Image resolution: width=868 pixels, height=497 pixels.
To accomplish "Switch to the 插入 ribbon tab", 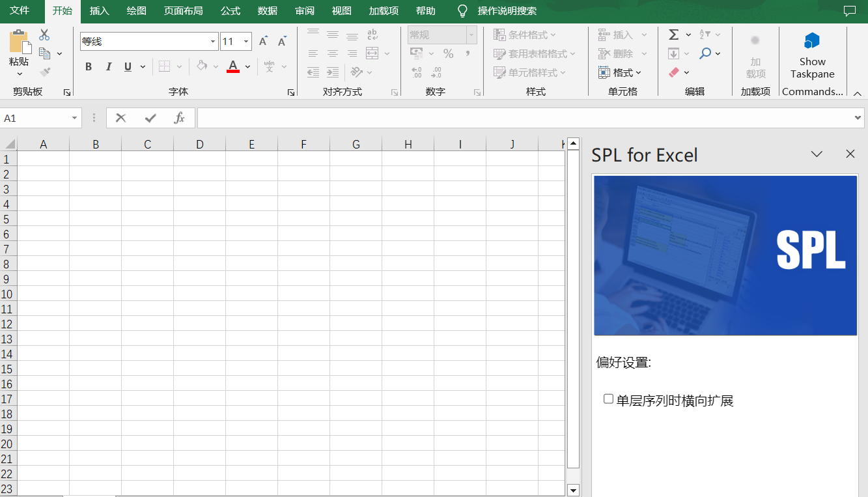I will click(100, 11).
